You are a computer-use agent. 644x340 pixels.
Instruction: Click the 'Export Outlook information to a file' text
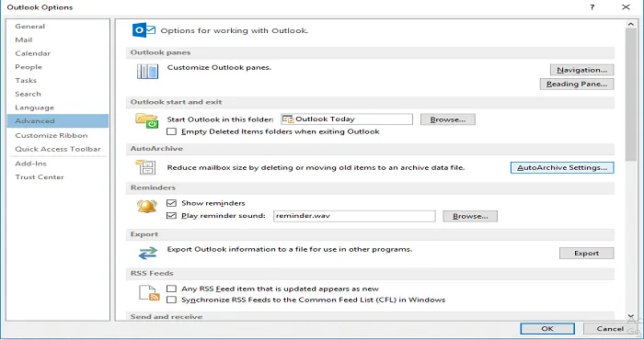(290, 249)
